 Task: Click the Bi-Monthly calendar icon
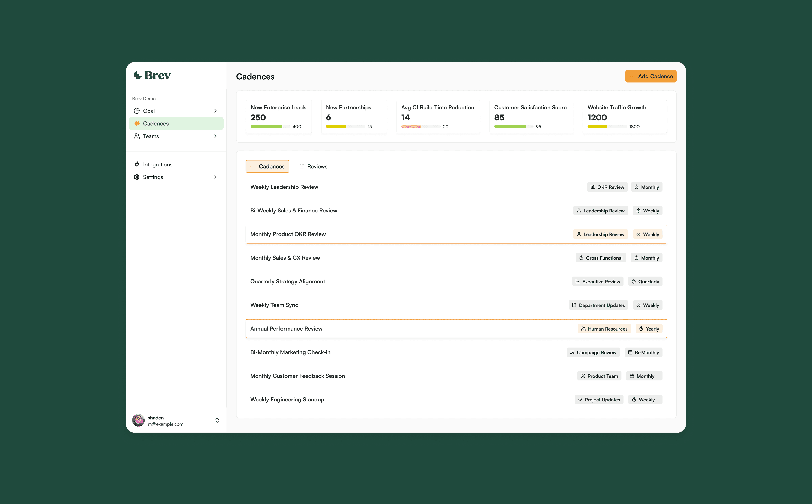point(630,352)
